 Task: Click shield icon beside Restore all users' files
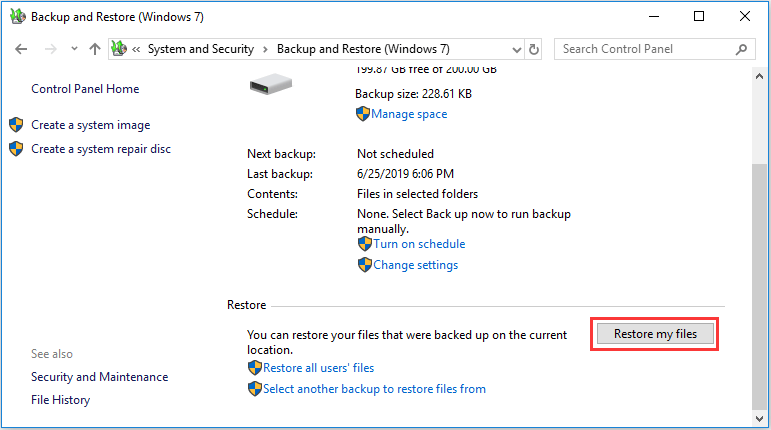255,368
